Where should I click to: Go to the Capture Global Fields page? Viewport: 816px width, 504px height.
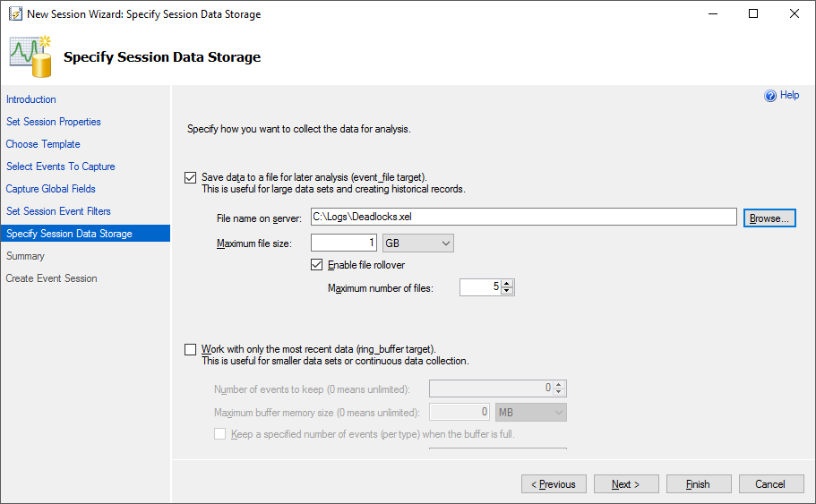(50, 189)
